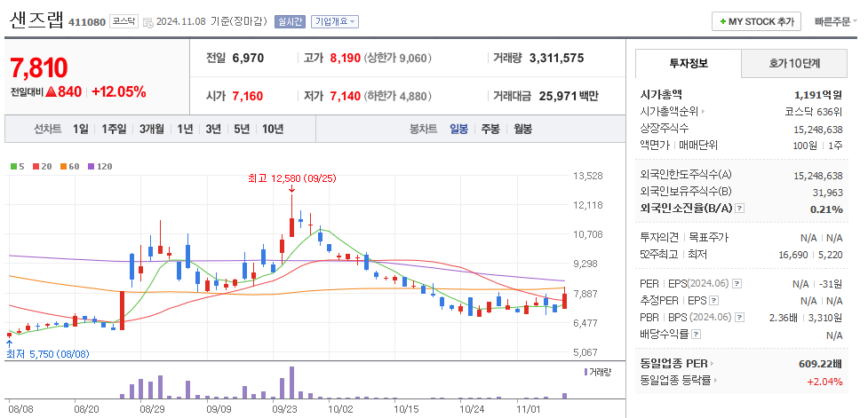Click the help icon beside PBR BPS (2024.06)
868x418 pixels.
(739, 318)
